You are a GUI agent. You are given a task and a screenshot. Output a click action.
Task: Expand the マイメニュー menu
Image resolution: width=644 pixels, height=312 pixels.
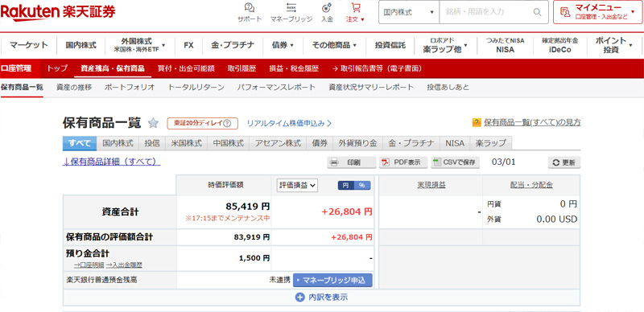(597, 12)
